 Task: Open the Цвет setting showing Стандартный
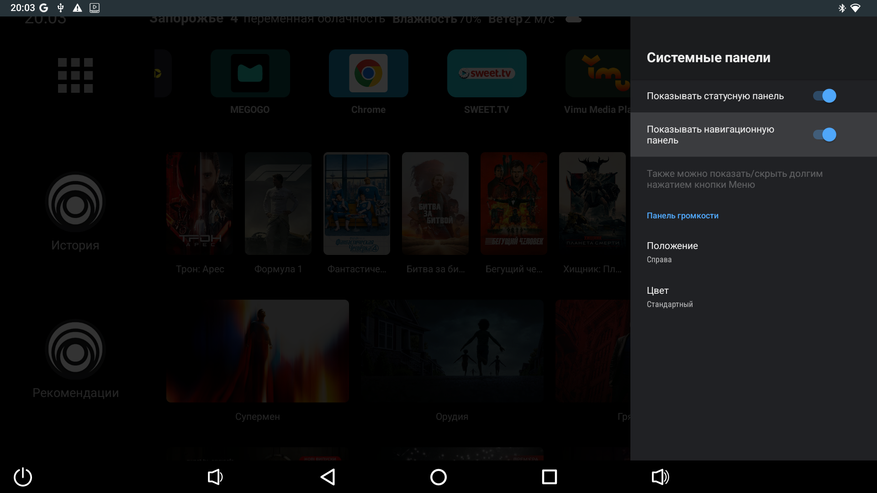[753, 297]
